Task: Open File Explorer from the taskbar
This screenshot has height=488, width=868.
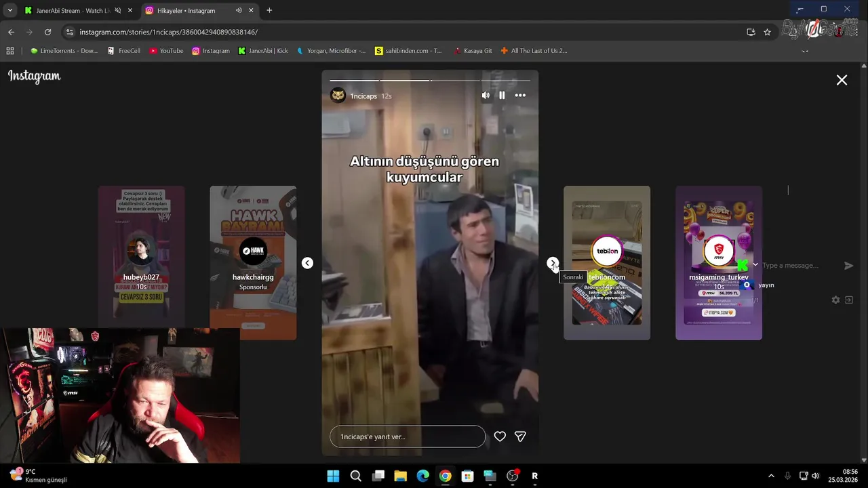Action: 400,476
